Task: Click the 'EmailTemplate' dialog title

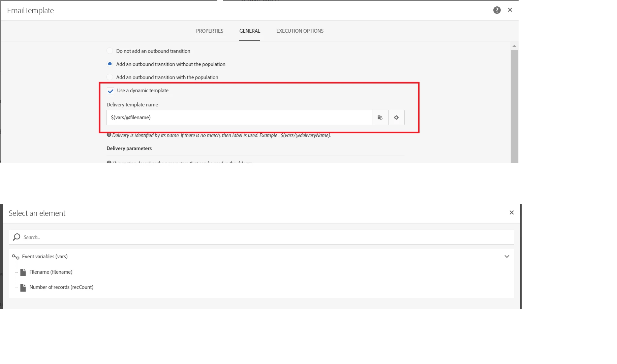Action: coord(30,10)
